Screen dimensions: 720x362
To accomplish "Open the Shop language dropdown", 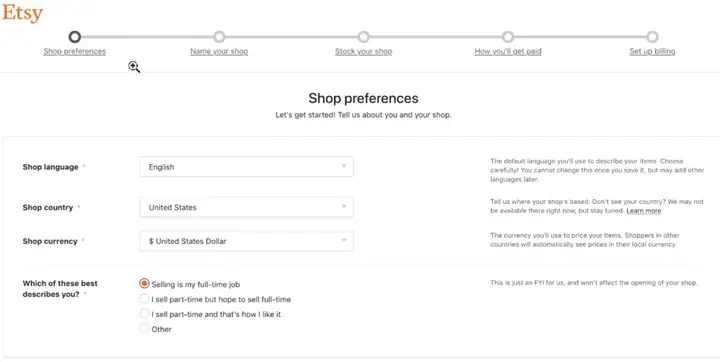I will [x=246, y=167].
